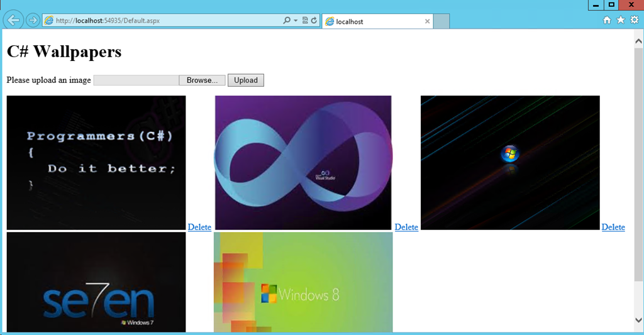Viewport: 644px width, 335px height.
Task: Click the search magnifier icon in address bar
Action: coord(287,21)
